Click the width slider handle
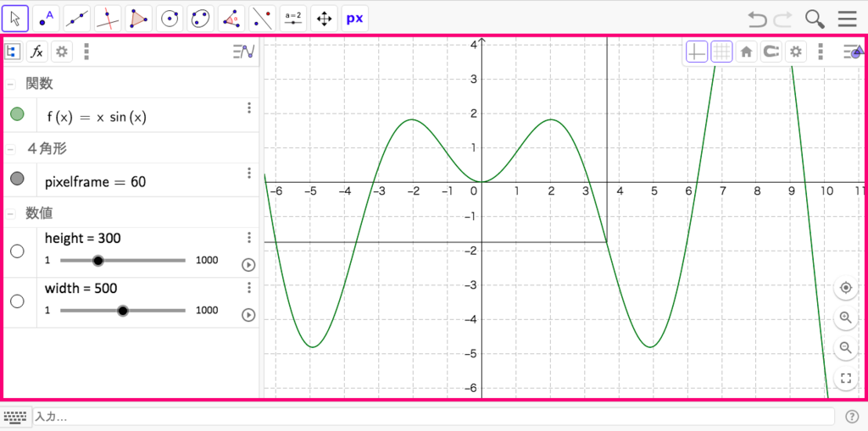This screenshot has width=868, height=431. 123,311
